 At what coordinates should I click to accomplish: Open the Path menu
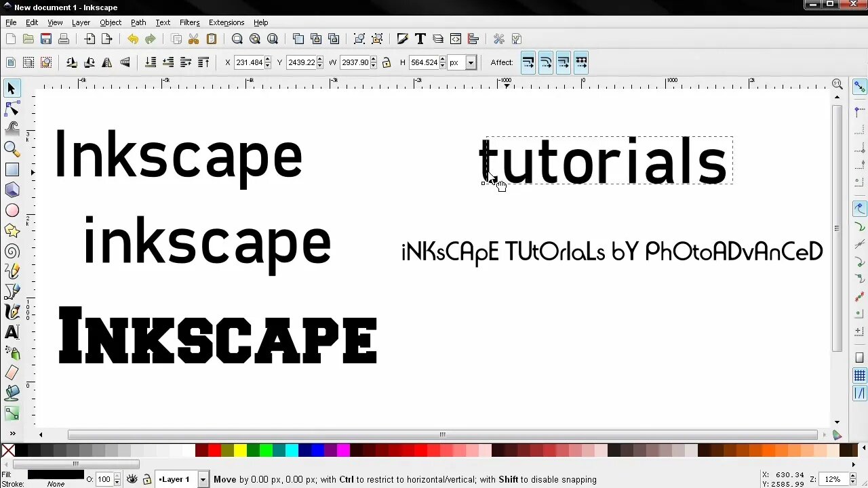[x=138, y=22]
